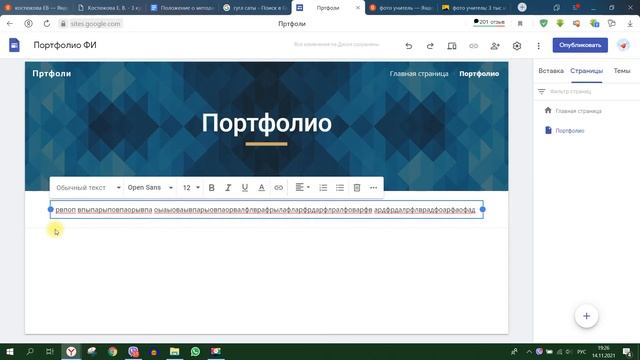Toggle underline formatting
The width and height of the screenshot is (640, 360).
pos(245,187)
